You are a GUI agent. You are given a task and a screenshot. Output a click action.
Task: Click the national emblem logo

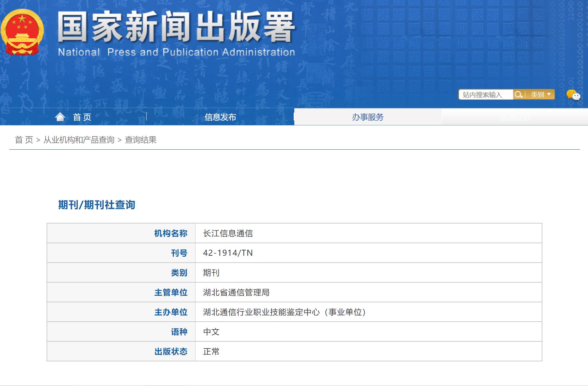click(x=22, y=32)
